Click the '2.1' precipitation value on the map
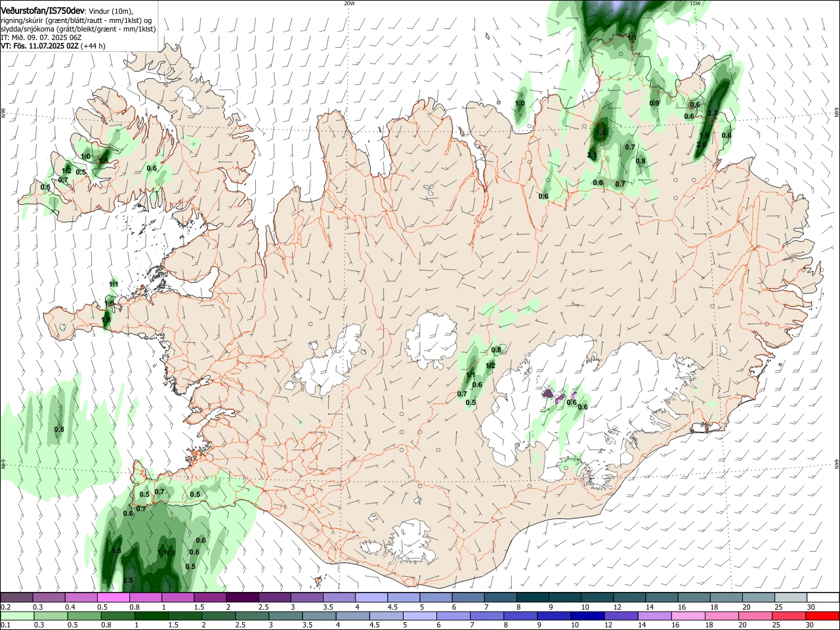The width and height of the screenshot is (840, 630). coord(592,156)
